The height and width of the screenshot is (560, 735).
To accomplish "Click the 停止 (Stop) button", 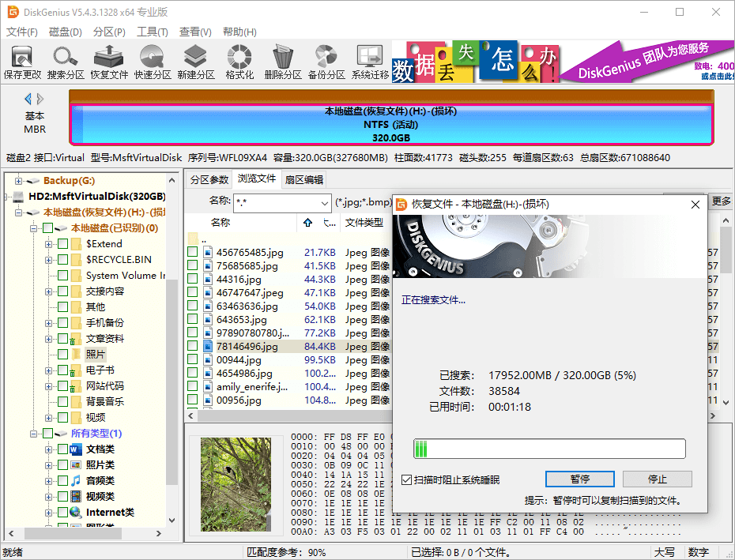I will click(x=658, y=479).
